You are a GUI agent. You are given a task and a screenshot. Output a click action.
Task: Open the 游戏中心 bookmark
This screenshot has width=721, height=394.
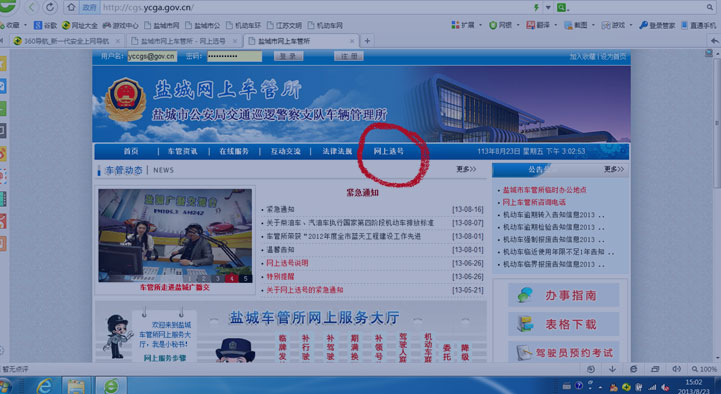pos(120,25)
